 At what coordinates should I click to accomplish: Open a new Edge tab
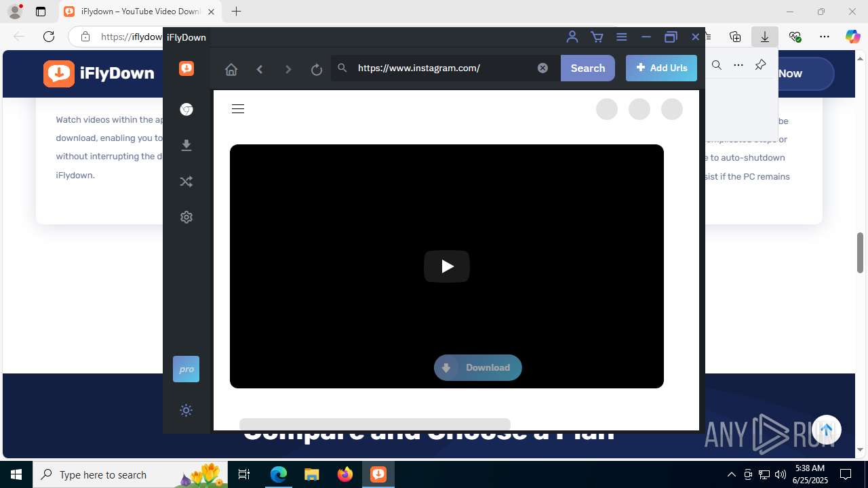[x=236, y=12]
